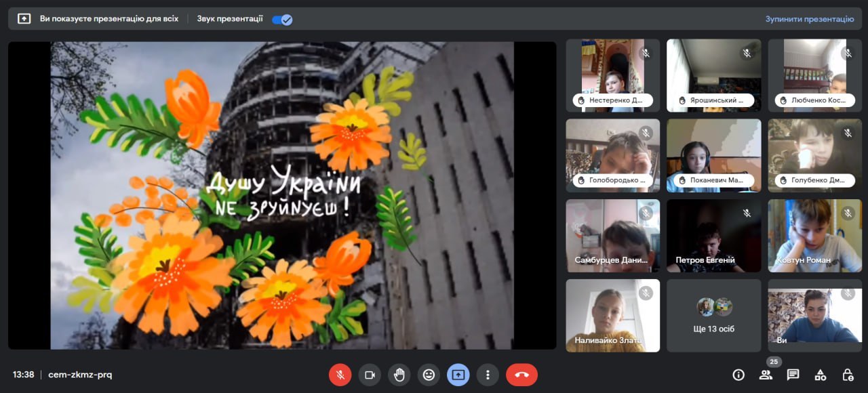Open the three-dot more options menu
The width and height of the screenshot is (868, 393).
click(488, 375)
